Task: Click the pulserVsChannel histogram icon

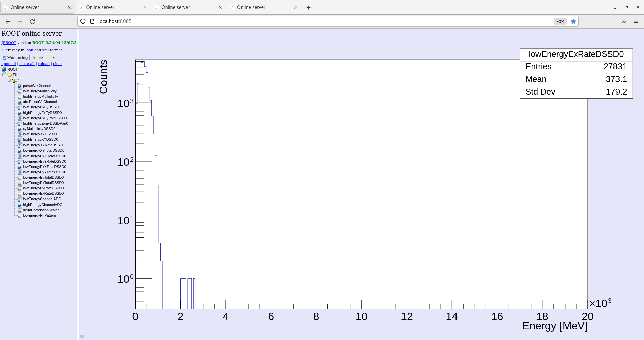Action: click(x=20, y=86)
